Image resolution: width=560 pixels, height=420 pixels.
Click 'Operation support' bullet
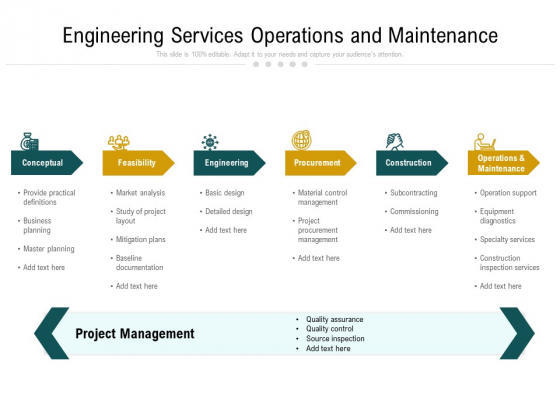pos(508,193)
